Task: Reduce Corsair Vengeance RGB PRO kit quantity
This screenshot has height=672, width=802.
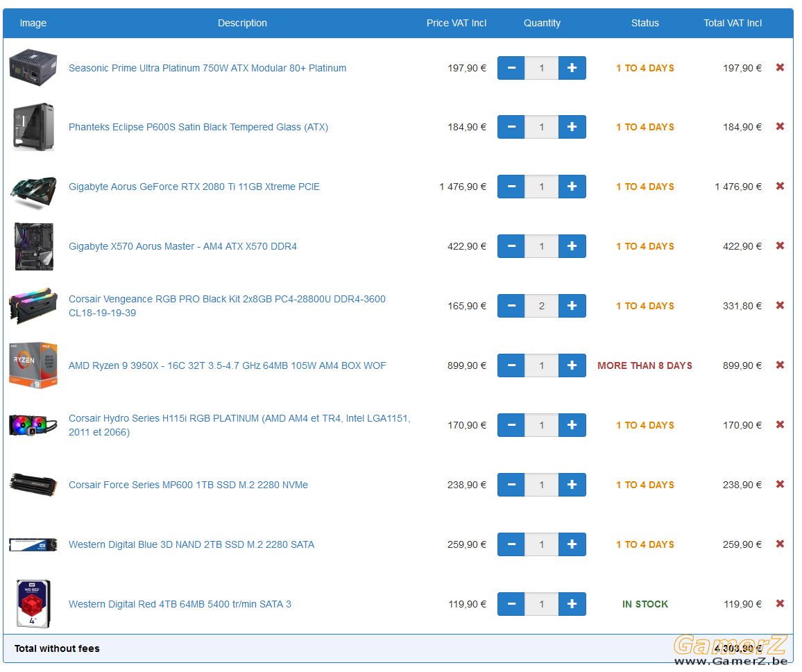Action: pyautogui.click(x=511, y=306)
